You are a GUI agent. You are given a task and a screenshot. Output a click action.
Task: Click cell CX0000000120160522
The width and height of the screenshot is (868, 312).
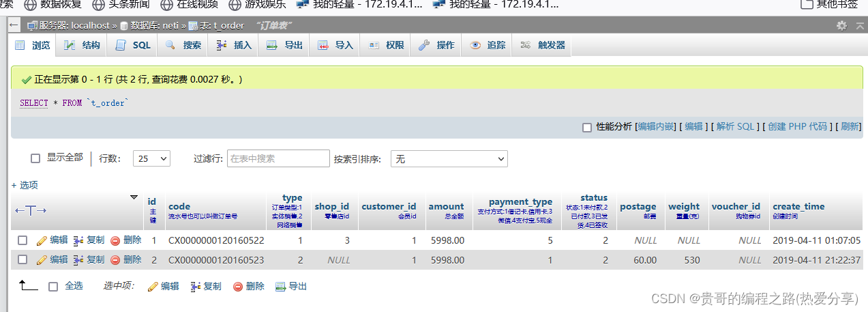click(216, 241)
